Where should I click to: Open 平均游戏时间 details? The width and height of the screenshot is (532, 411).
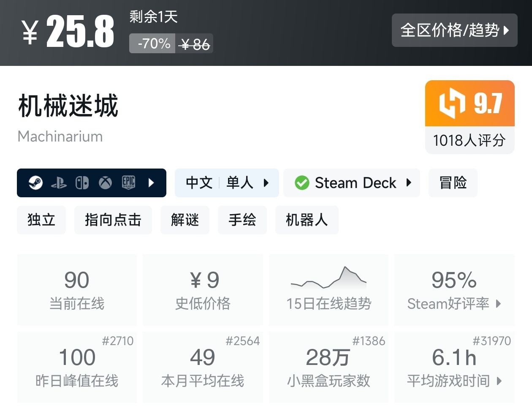pyautogui.click(x=454, y=367)
